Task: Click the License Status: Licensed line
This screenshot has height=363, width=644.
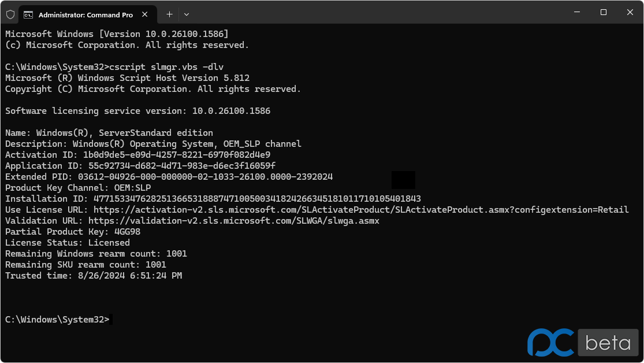Action: click(x=68, y=243)
